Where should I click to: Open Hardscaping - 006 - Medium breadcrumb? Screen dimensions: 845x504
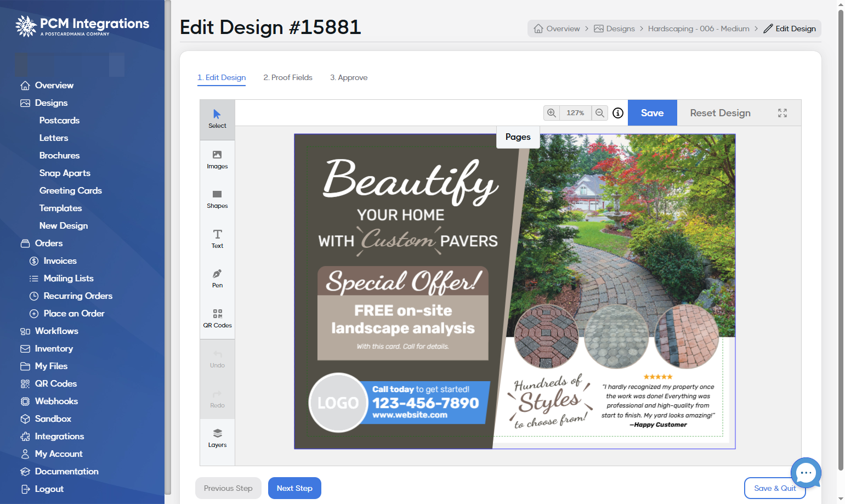click(699, 29)
